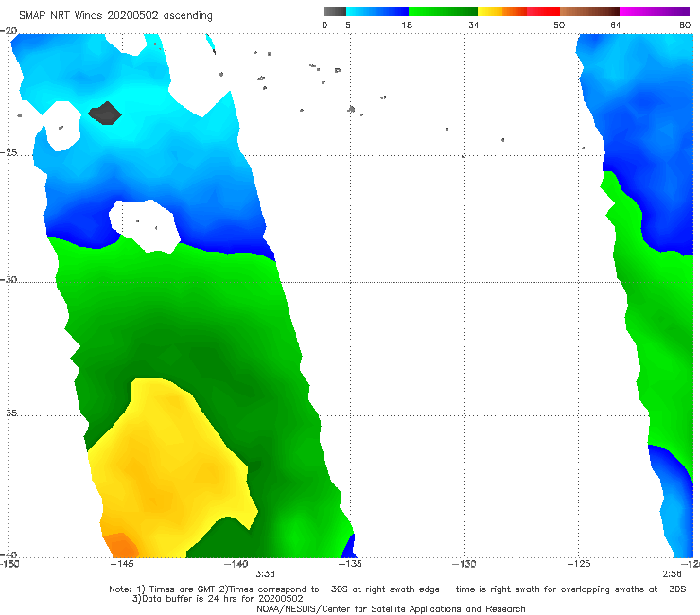Click the swath time '3:38'
700x615 pixels.
click(265, 574)
